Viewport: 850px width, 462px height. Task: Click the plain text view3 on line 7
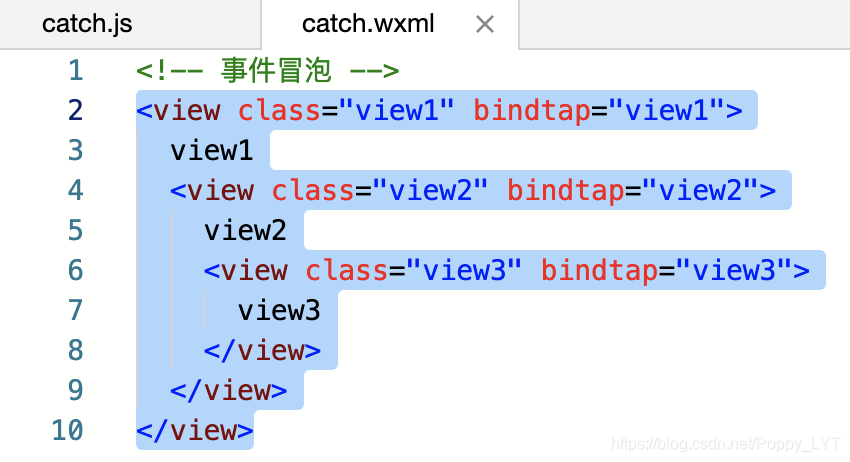pyautogui.click(x=279, y=311)
